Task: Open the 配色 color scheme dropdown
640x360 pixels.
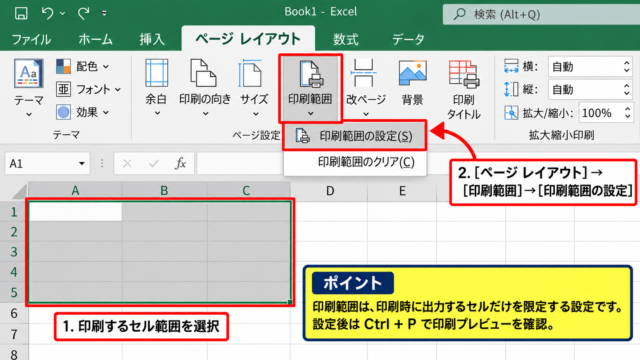Action: 83,66
